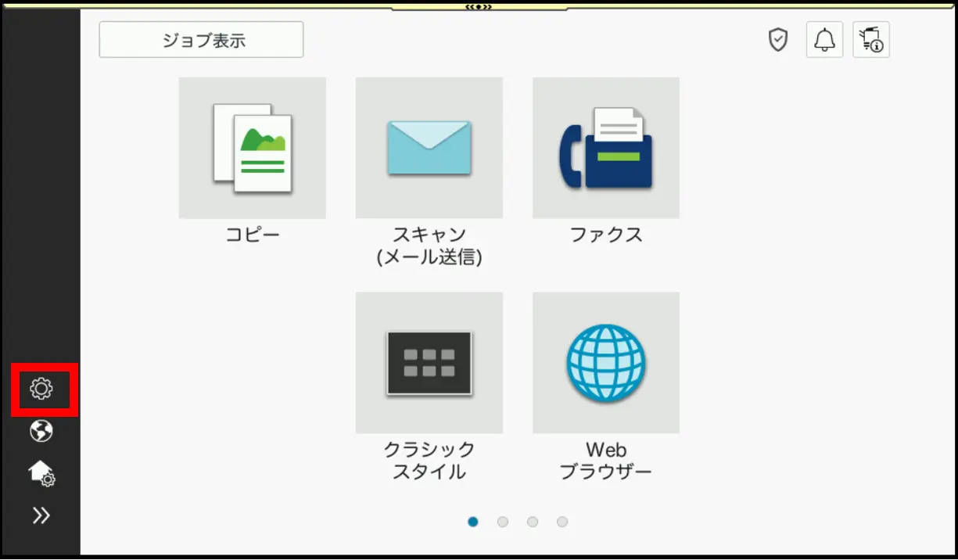The height and width of the screenshot is (560, 958).
Task: Open the Web ブラウザー globe tile
Action: [x=605, y=363]
